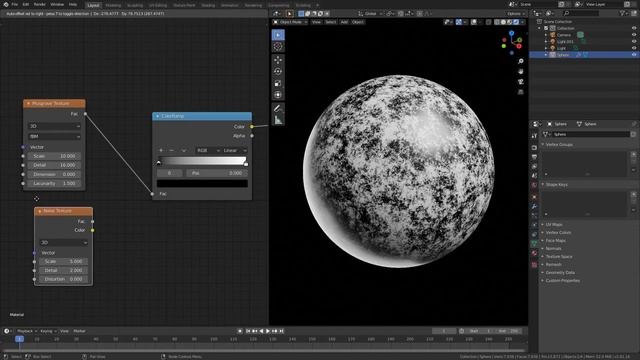Click Noise Texture Detail value field
The height and width of the screenshot is (360, 640).
pos(64,270)
